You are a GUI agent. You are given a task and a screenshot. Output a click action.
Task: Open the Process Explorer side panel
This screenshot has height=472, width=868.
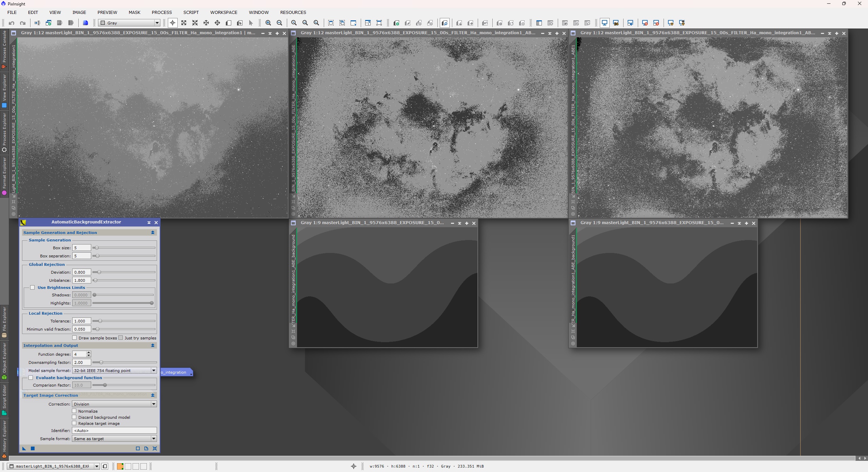click(x=4, y=133)
